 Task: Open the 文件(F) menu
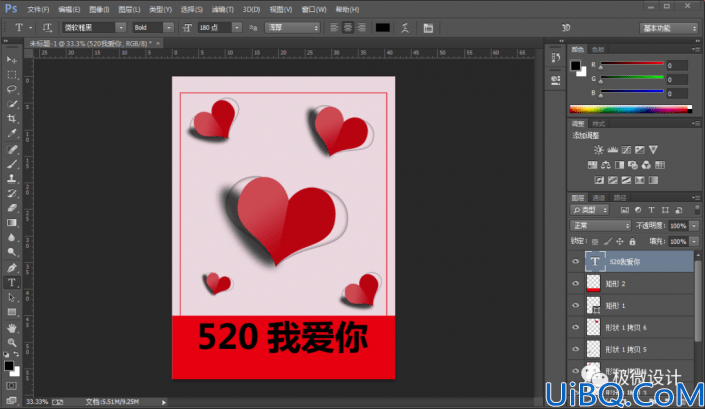pos(38,9)
